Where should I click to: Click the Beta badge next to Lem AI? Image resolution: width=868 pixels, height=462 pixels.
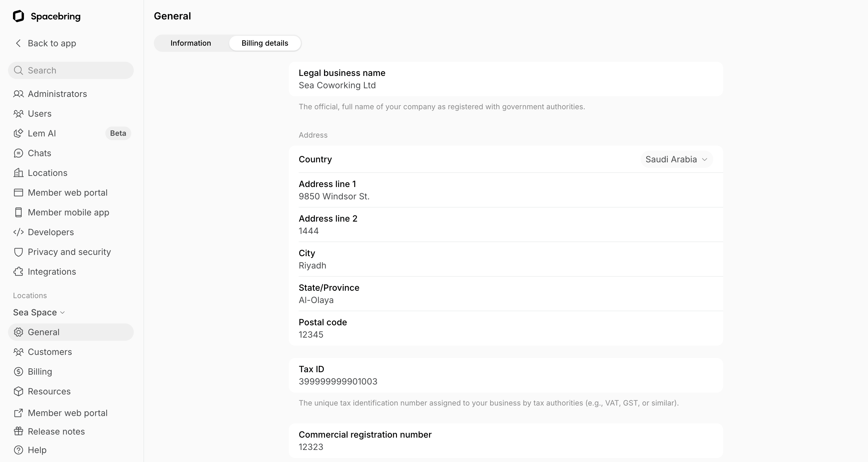(118, 133)
